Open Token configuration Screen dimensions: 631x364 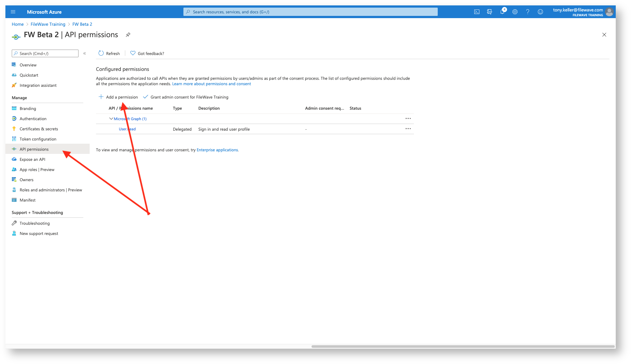coord(38,139)
